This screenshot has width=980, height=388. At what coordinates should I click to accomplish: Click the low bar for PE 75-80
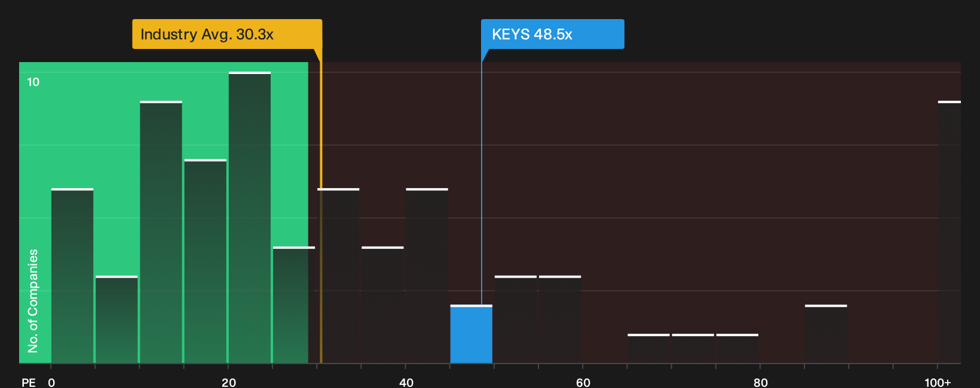737,349
